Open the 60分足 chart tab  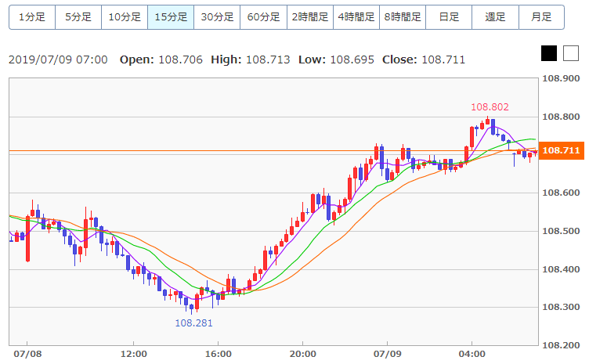263,17
